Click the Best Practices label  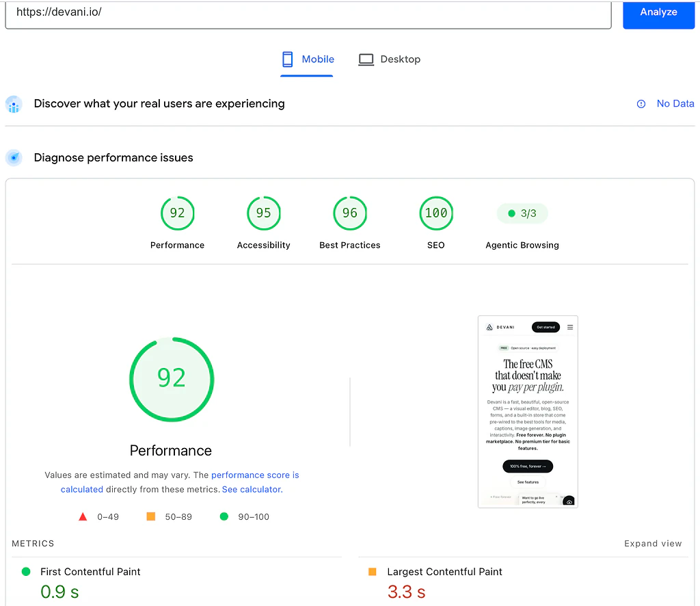tap(349, 245)
